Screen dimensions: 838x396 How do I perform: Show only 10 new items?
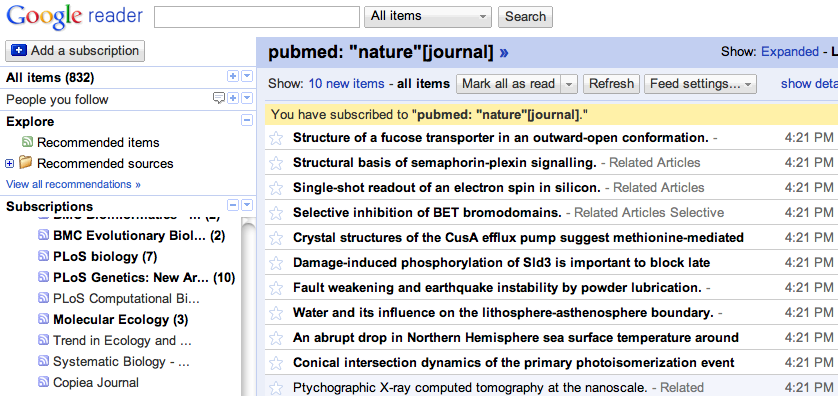[x=346, y=84]
